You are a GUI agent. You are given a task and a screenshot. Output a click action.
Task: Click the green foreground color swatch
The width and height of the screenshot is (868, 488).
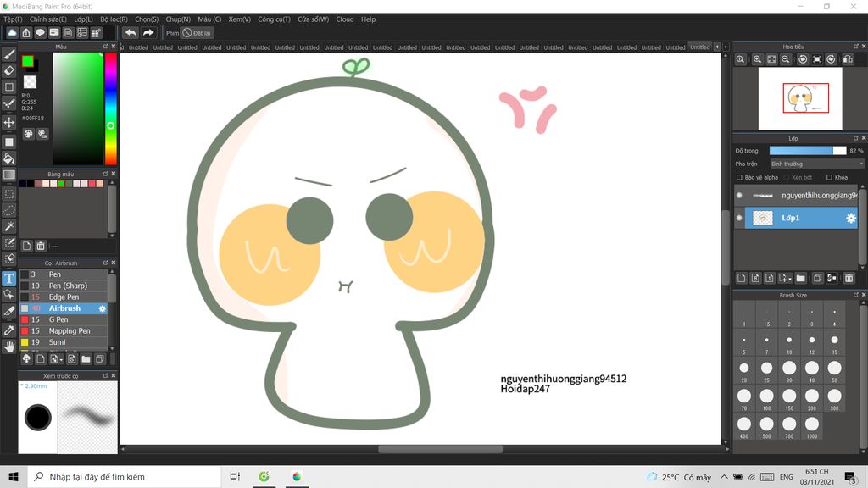pyautogui.click(x=28, y=61)
